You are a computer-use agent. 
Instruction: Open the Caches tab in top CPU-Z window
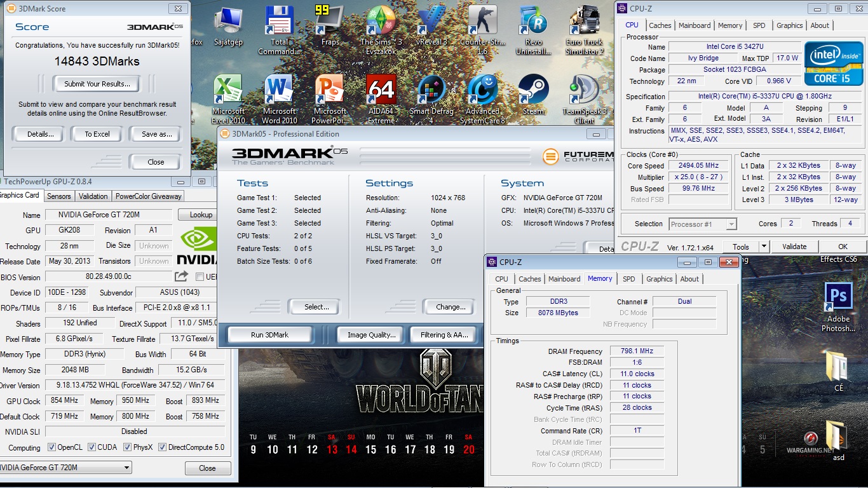tap(660, 25)
